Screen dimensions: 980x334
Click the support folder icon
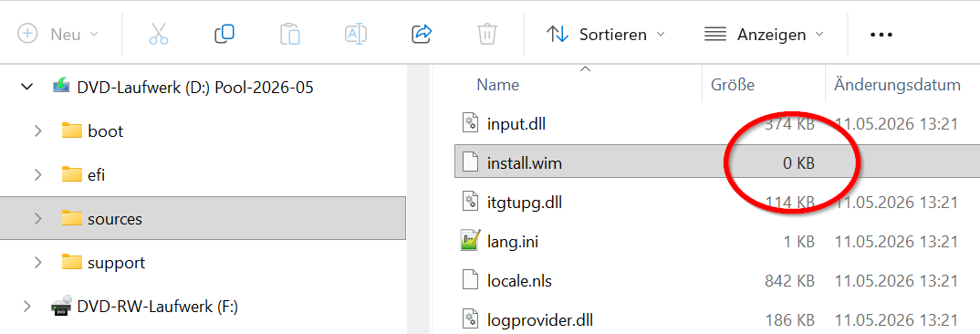(x=72, y=261)
